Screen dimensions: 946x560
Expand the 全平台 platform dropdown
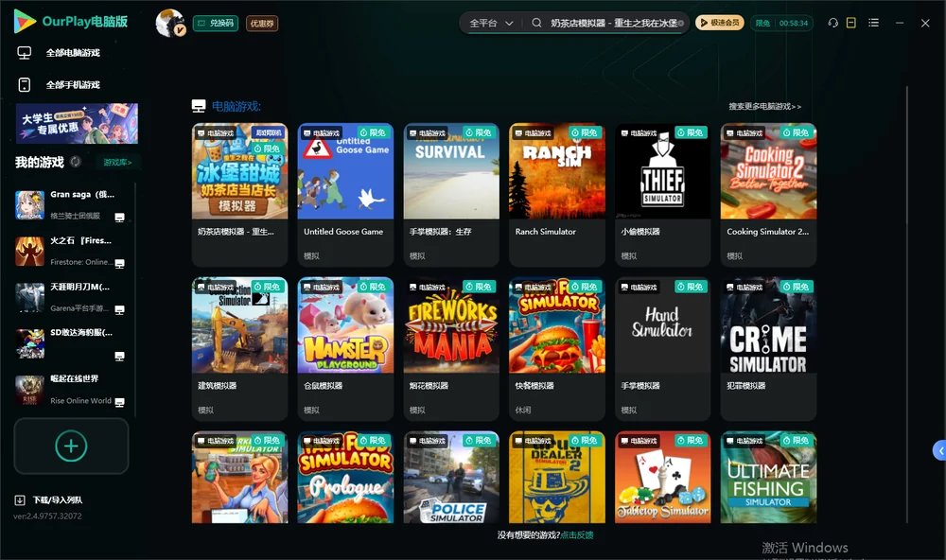pyautogui.click(x=491, y=23)
